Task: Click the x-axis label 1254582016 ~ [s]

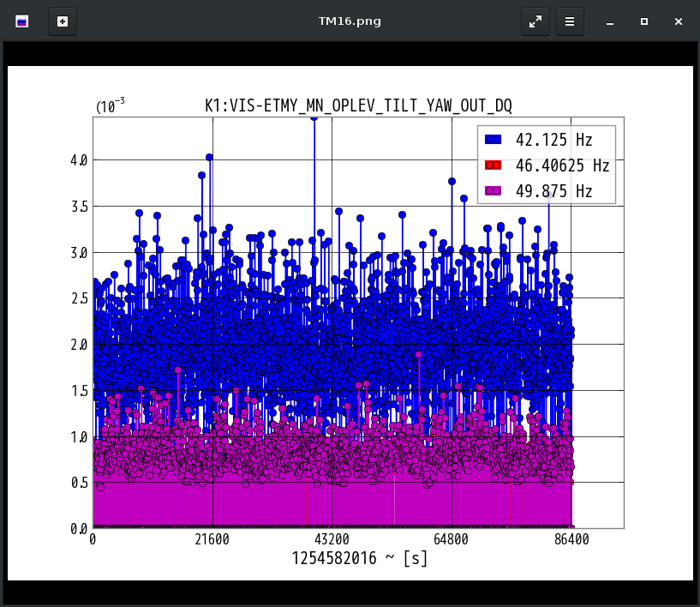Action: [x=360, y=558]
